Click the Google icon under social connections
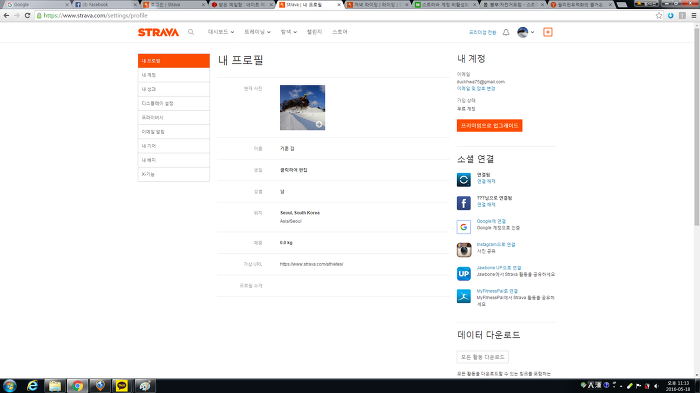This screenshot has height=393, width=700. (463, 227)
